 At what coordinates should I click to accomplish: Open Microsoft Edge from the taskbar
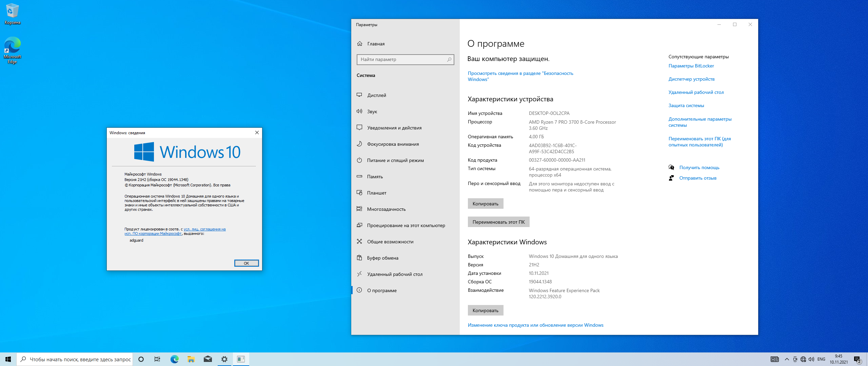pyautogui.click(x=174, y=359)
